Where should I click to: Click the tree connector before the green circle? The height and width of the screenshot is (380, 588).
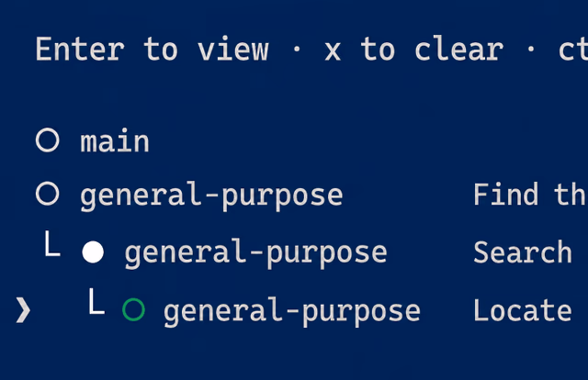point(96,301)
